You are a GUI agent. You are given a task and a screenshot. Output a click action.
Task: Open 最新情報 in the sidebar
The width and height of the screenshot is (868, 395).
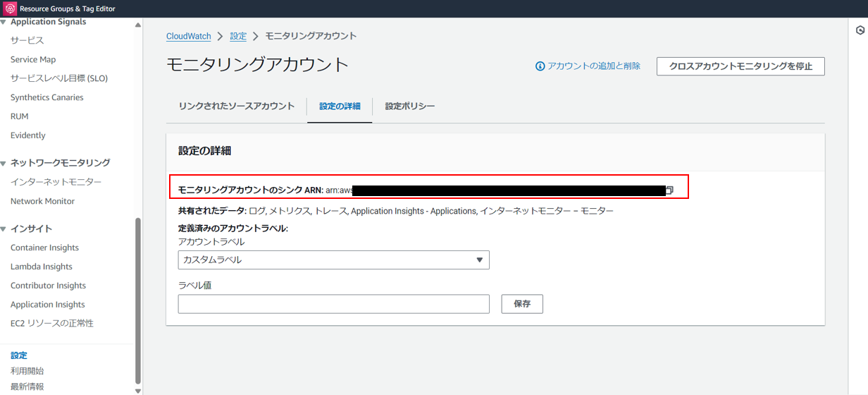tap(27, 387)
